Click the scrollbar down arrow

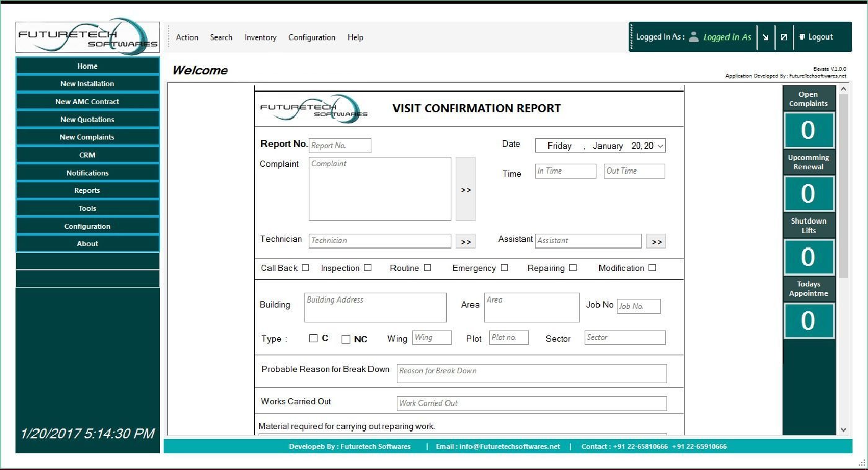(x=843, y=430)
